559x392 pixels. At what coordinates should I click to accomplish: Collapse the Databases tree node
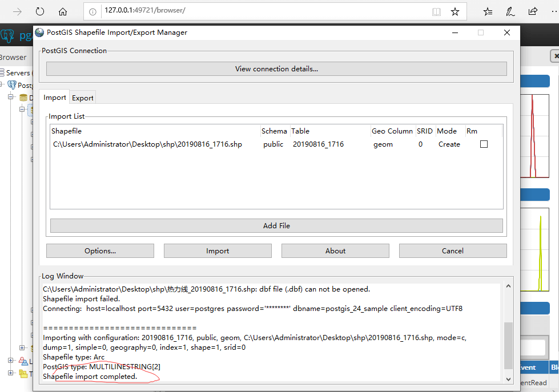(x=10, y=98)
